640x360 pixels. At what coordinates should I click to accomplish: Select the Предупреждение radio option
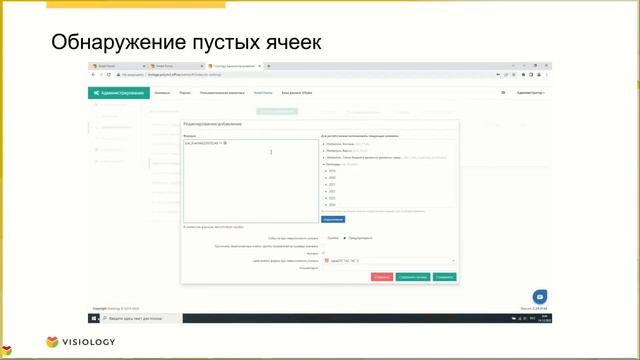click(x=344, y=238)
